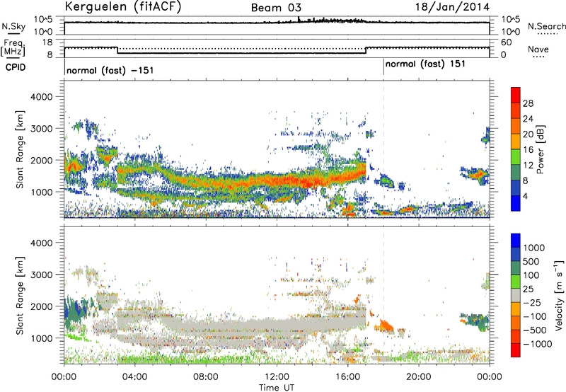Click the 'N.Sky' legend label

[x=13, y=26]
